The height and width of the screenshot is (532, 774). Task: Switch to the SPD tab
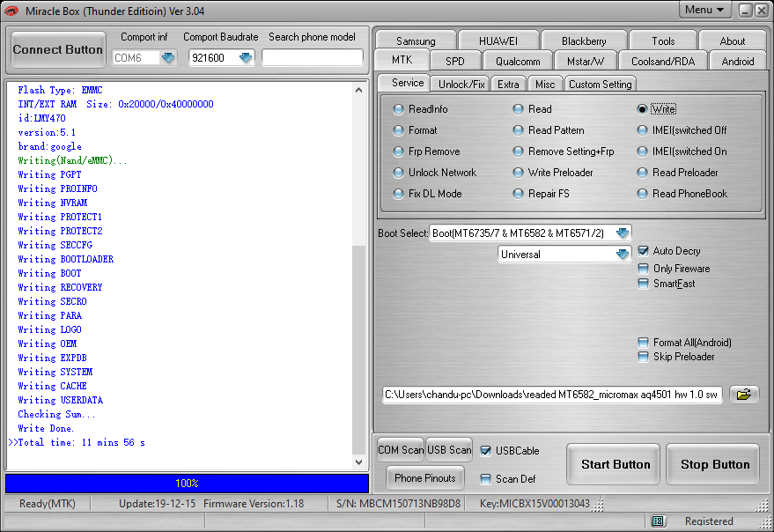pyautogui.click(x=454, y=62)
